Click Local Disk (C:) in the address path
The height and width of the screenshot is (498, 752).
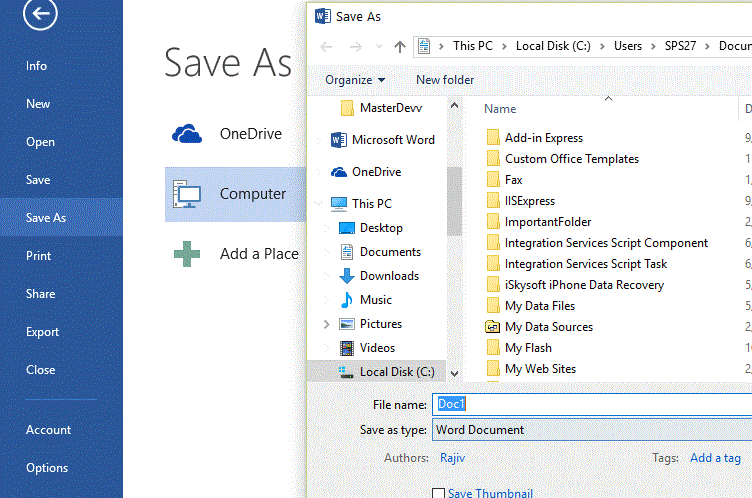pos(553,46)
